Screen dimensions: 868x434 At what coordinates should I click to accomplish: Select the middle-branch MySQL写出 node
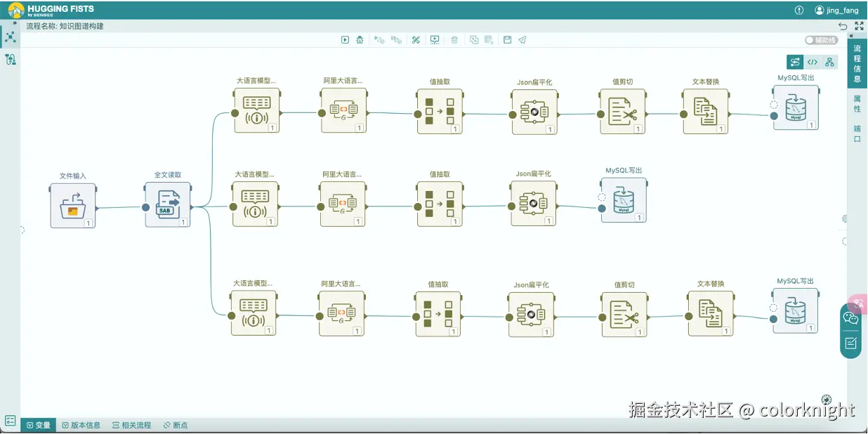pos(624,199)
